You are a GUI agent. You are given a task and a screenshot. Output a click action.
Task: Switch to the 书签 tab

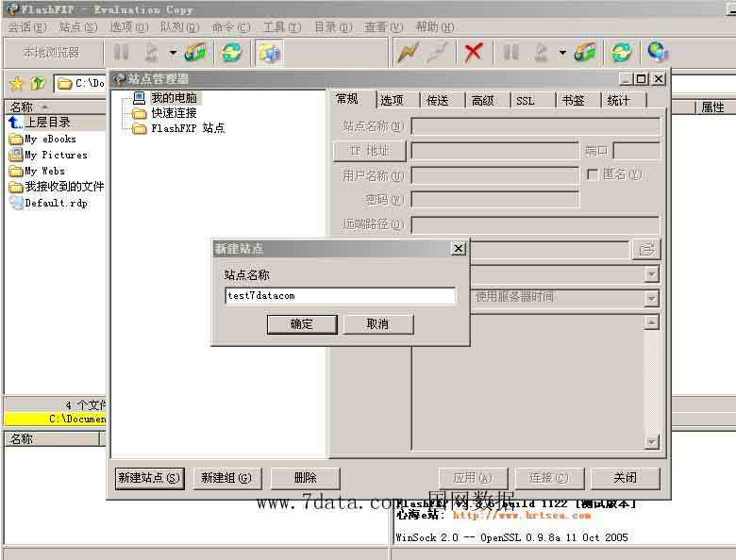pyautogui.click(x=574, y=100)
